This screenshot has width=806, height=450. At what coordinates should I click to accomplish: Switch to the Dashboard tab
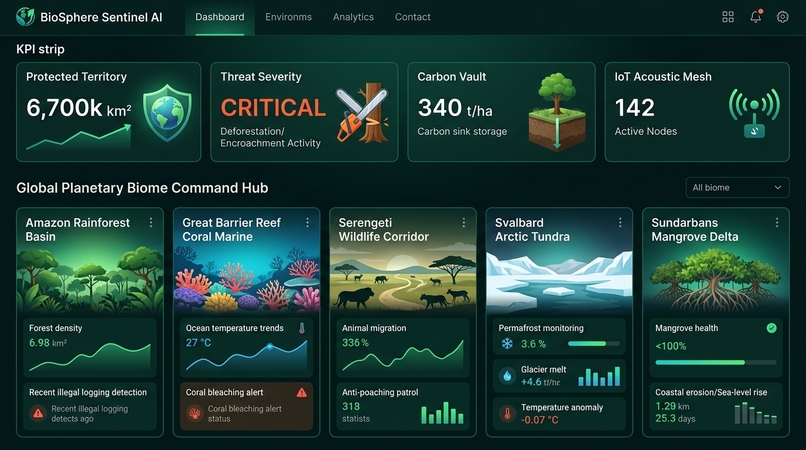click(x=219, y=17)
